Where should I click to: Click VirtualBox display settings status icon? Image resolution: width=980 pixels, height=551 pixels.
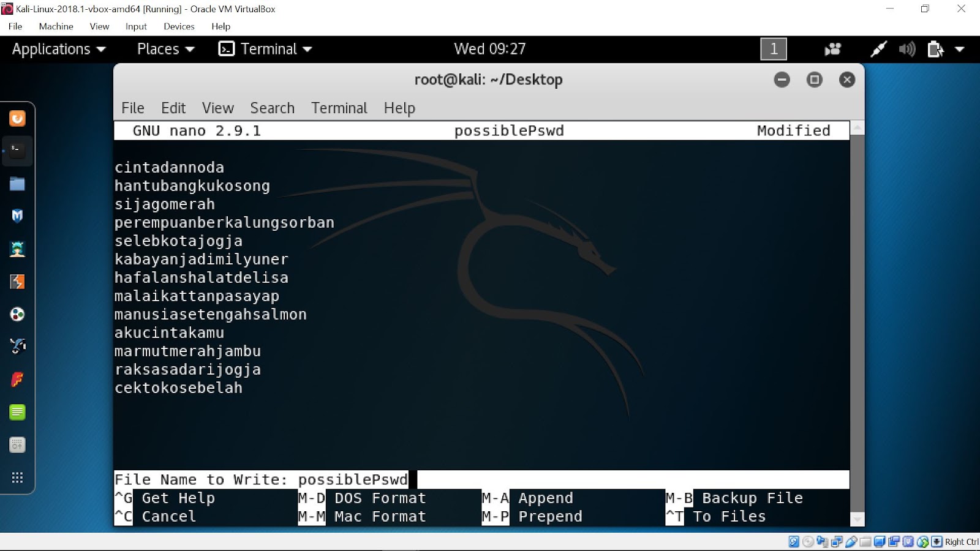tap(880, 541)
